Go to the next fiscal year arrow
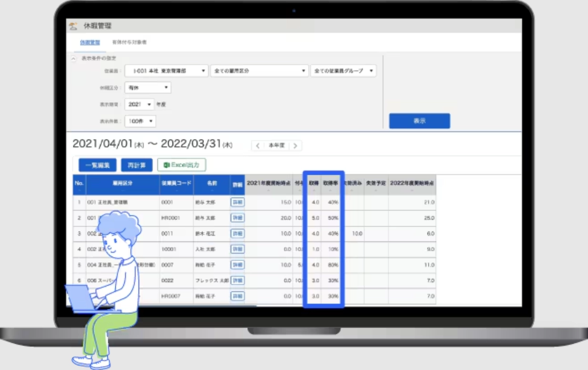This screenshot has height=370, width=588. coord(295,146)
